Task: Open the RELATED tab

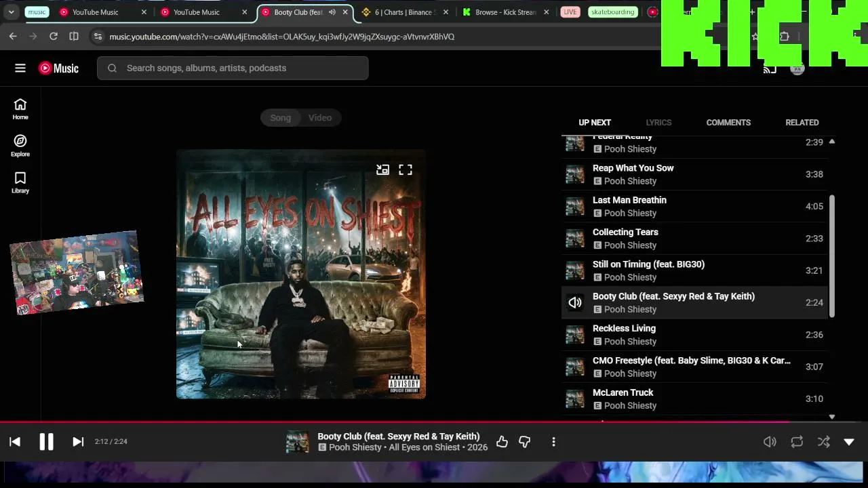Action: 802,123
